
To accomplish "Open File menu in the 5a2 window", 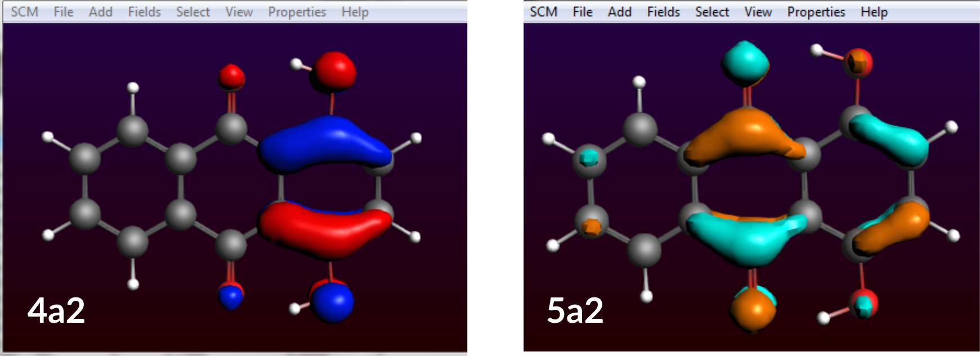I will pos(583,12).
